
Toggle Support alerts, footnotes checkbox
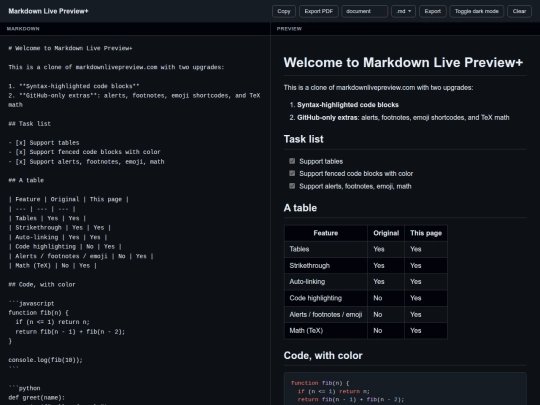coord(292,186)
